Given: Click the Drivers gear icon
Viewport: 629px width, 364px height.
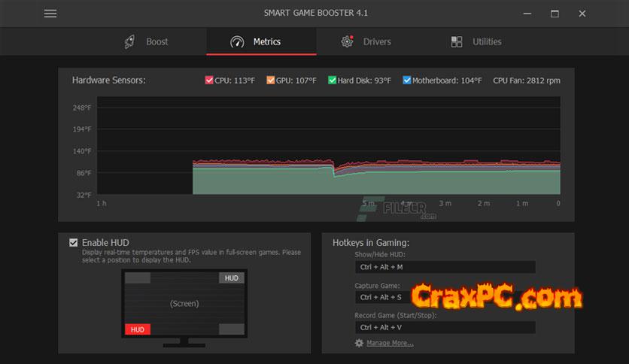Looking at the screenshot, I should point(347,42).
